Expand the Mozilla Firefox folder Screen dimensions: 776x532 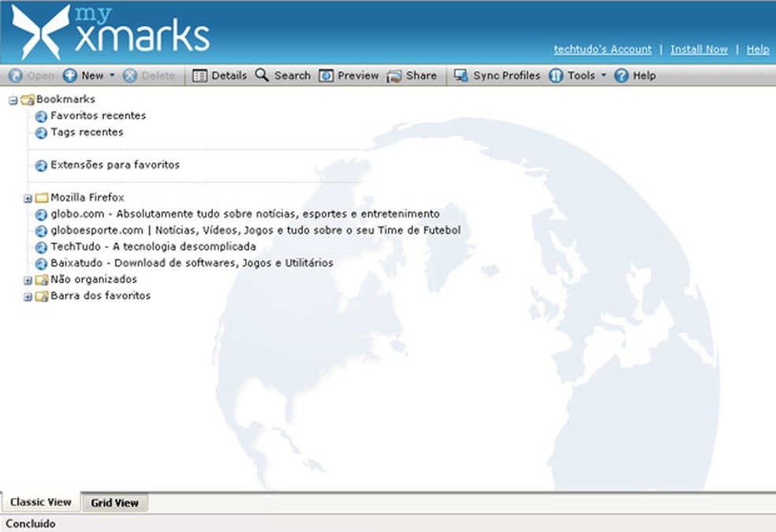click(26, 198)
